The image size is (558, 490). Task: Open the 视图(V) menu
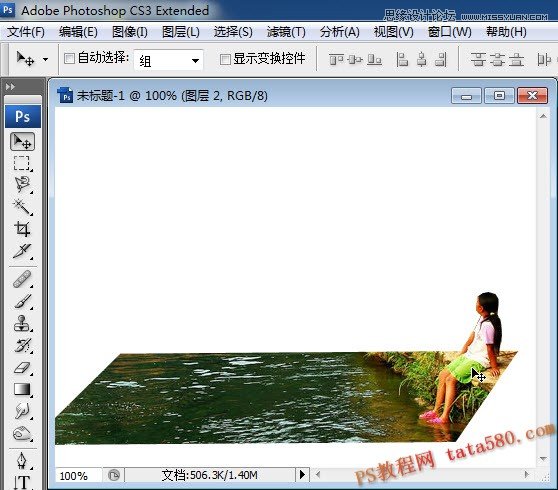point(394,32)
